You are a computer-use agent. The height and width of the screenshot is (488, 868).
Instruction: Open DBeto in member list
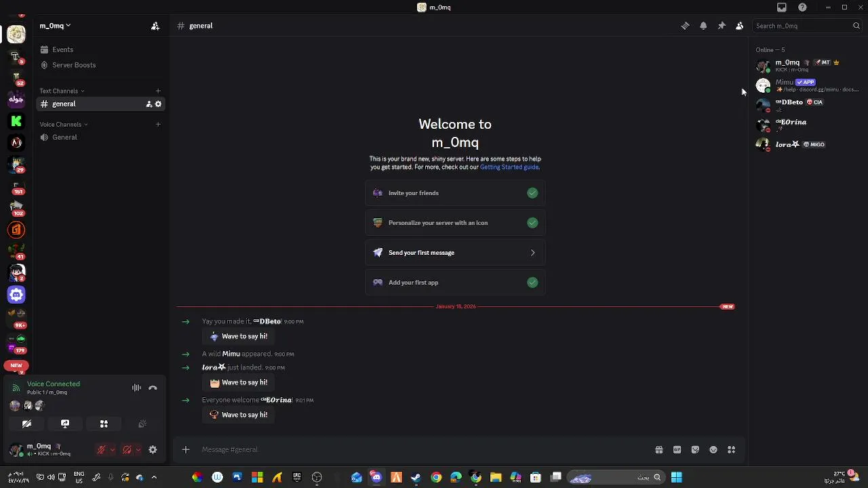(x=808, y=105)
